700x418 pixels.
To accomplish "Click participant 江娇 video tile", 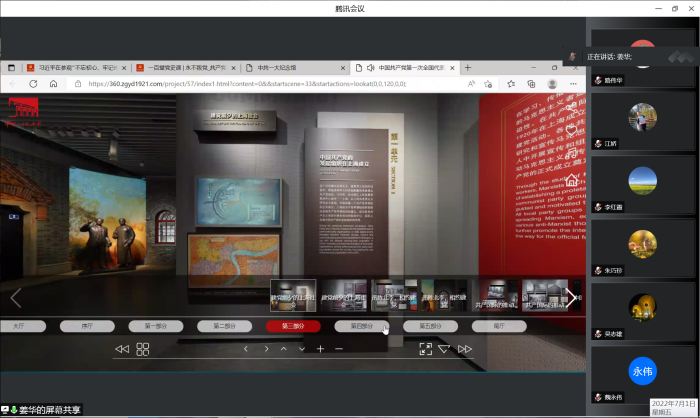I will [x=642, y=121].
